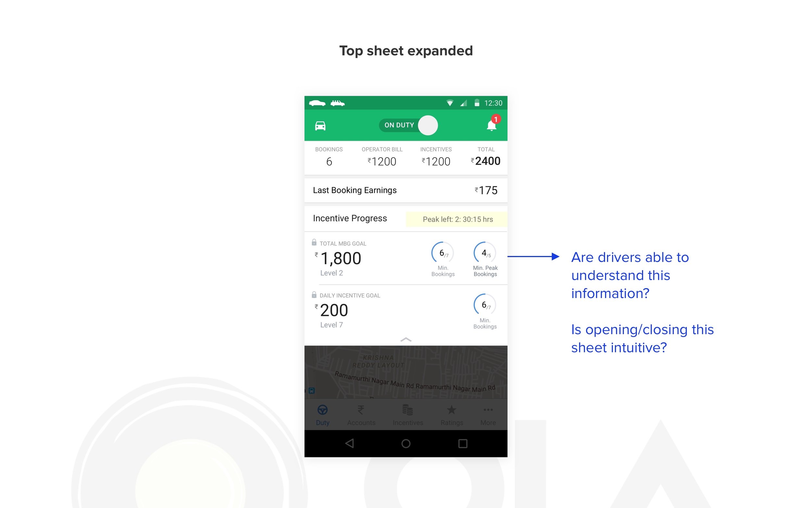This screenshot has height=508, width=812.
Task: Tap the lock icon next to DAILY INCENTIVE GOAL
Action: [x=314, y=295]
